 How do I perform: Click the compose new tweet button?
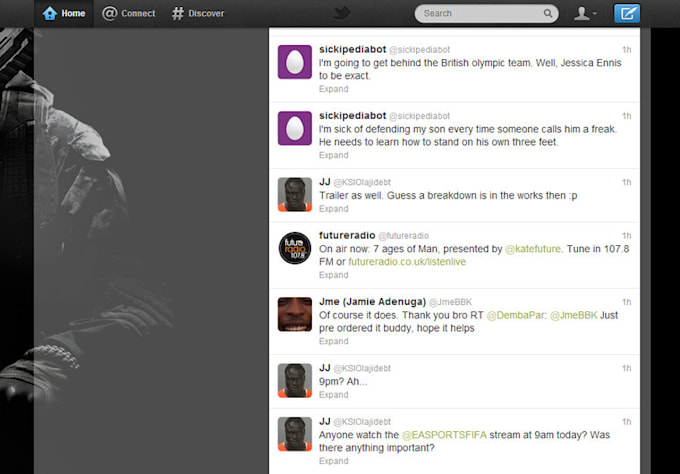point(627,13)
